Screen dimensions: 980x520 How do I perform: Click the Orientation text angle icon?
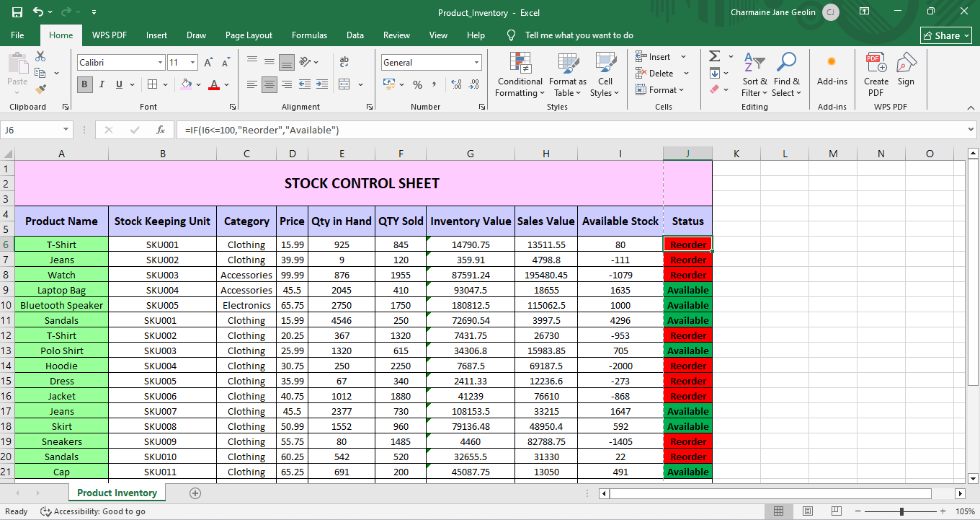tap(305, 62)
